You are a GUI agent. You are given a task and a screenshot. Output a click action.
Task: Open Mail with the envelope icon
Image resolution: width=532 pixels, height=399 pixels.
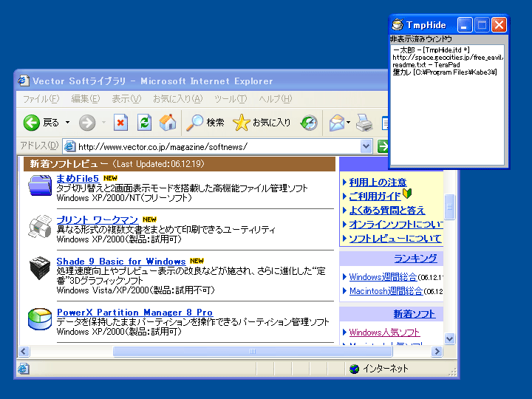point(337,123)
